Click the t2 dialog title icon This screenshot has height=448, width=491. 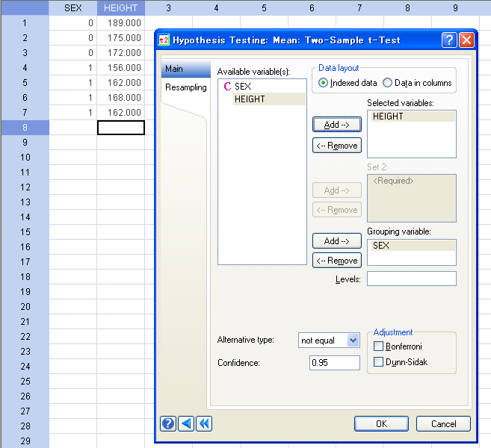click(x=164, y=40)
